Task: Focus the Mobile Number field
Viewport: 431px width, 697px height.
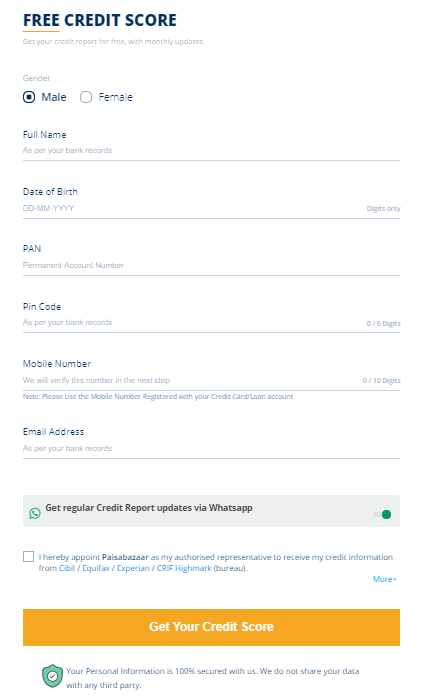Action: click(212, 381)
